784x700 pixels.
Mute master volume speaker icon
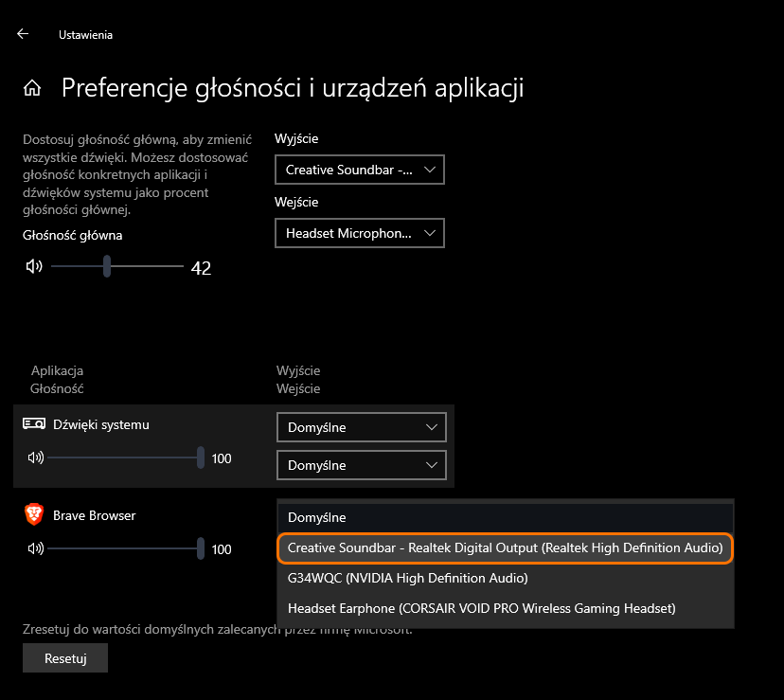pos(34,267)
